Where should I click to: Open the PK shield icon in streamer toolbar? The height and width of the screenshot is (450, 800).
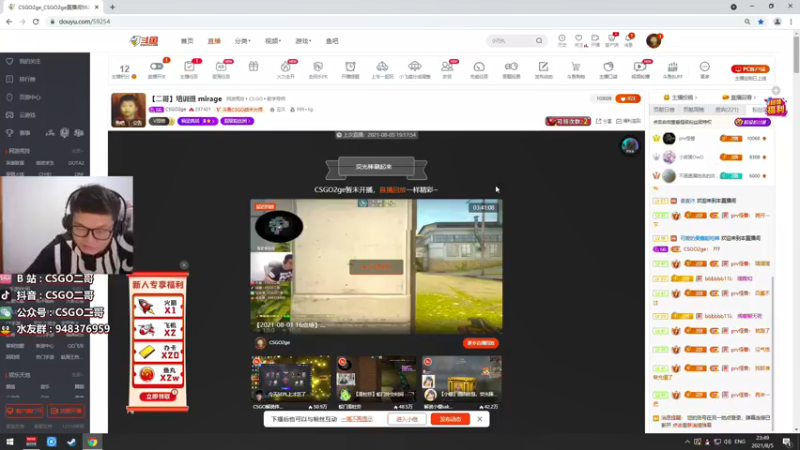pos(318,67)
